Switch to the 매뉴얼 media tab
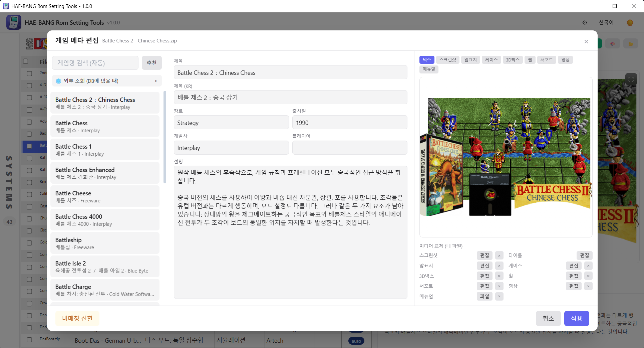Viewport: 644px width, 348px height. click(429, 69)
